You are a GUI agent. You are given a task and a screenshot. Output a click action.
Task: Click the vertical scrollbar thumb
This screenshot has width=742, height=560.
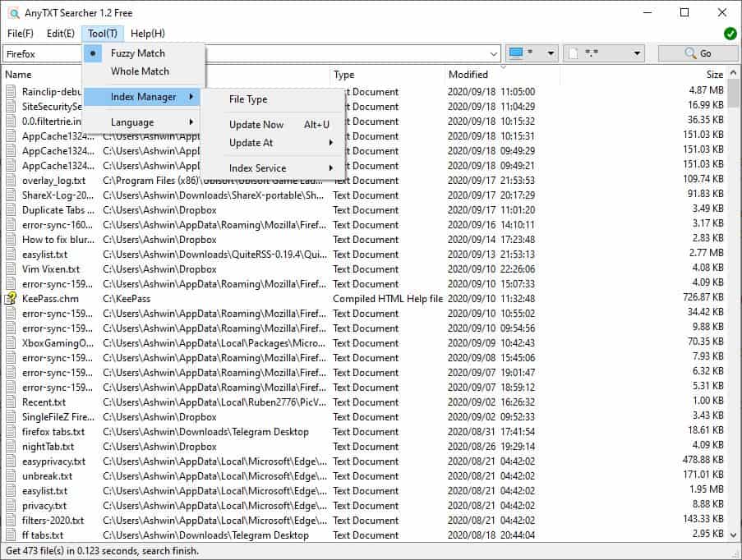tap(733, 93)
